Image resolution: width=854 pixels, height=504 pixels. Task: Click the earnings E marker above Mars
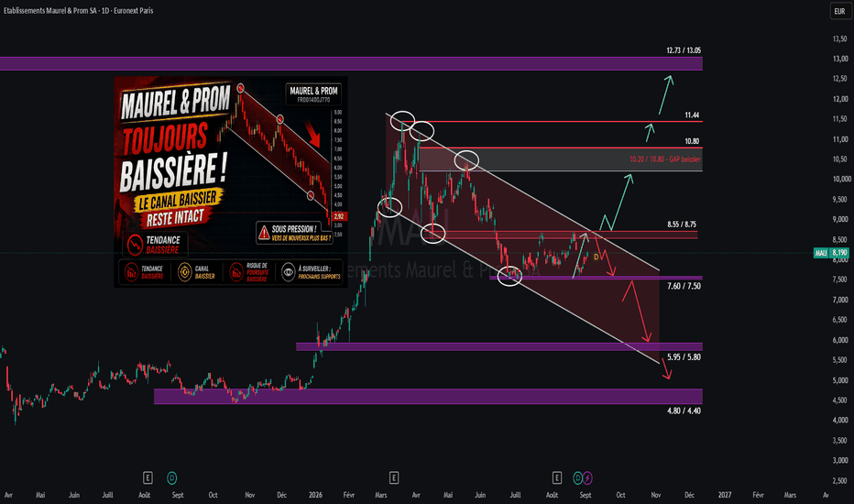pos(394,477)
